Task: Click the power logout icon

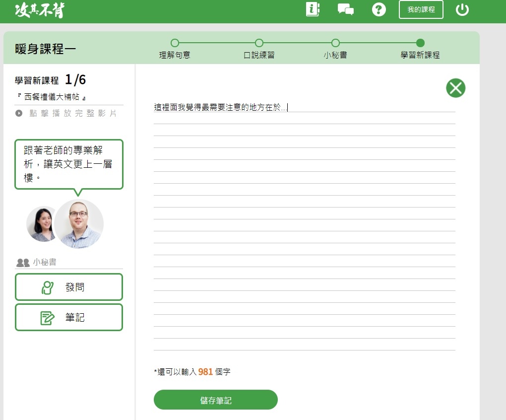Action: pos(462,9)
